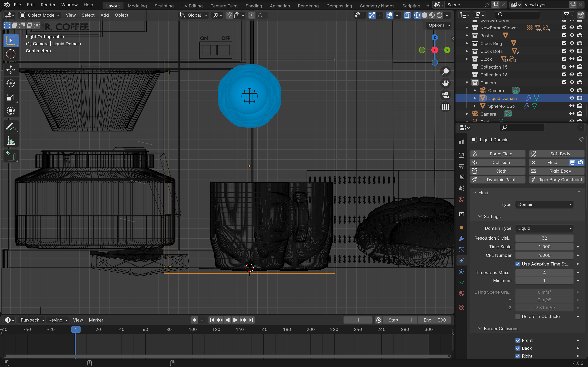
Task: Click the Resolution Divisions value field
Action: pyautogui.click(x=544, y=238)
